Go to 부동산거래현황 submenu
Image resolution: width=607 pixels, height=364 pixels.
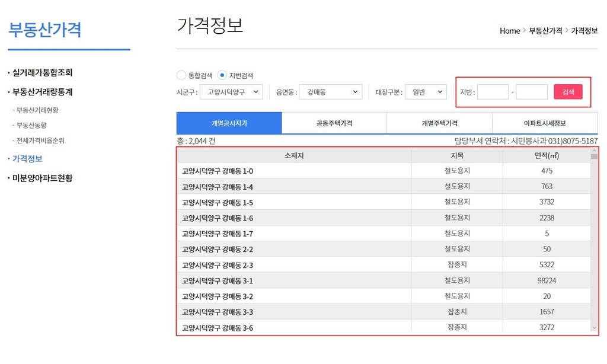[x=37, y=110]
